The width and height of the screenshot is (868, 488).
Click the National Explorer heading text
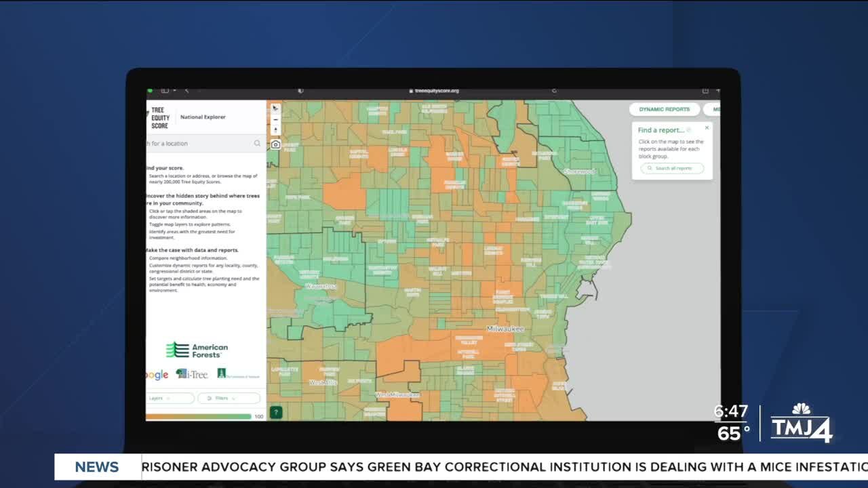click(203, 117)
